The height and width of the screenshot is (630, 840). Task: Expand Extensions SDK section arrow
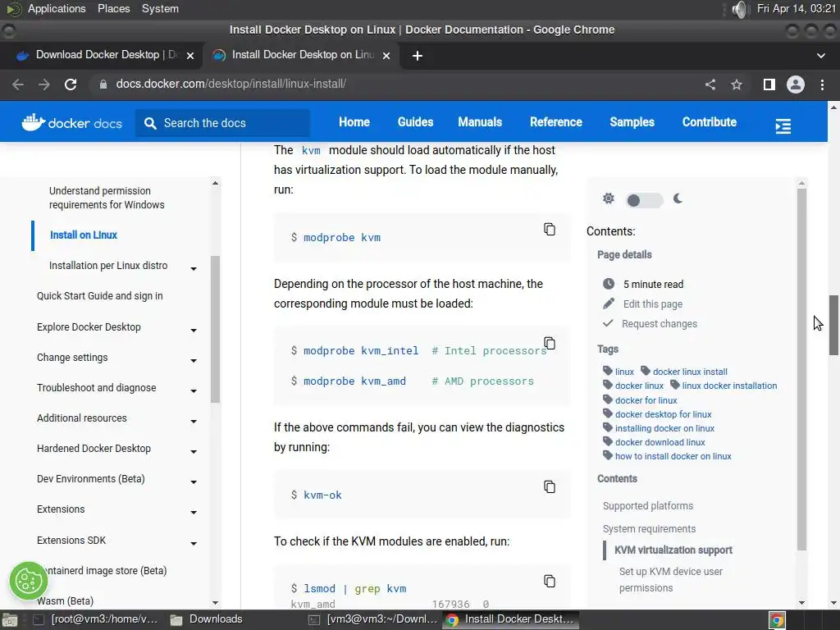(x=194, y=543)
